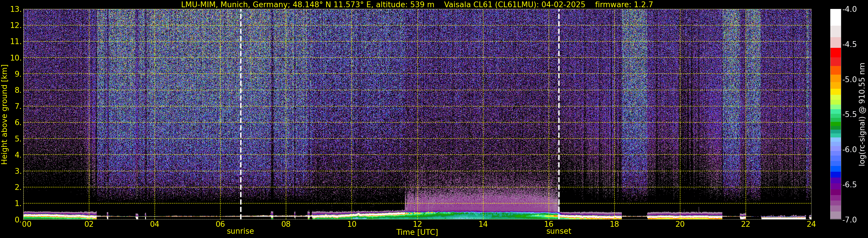Click the time axis tick label "16"
Viewport: 868px width, 238px height.
point(548,224)
